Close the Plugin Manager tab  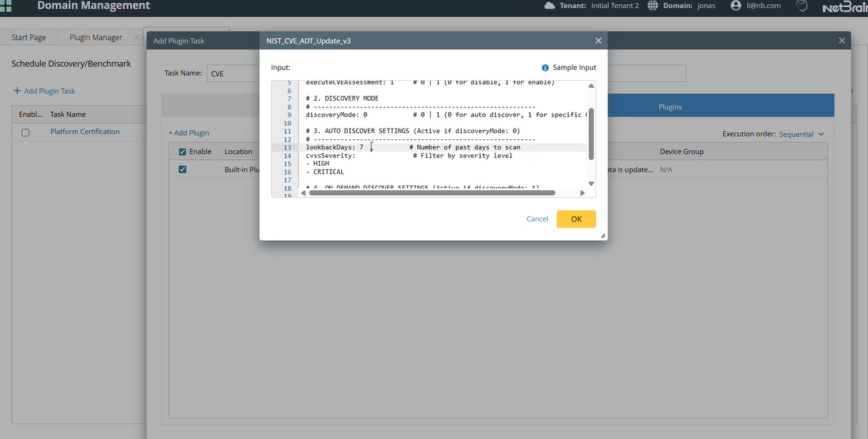137,37
